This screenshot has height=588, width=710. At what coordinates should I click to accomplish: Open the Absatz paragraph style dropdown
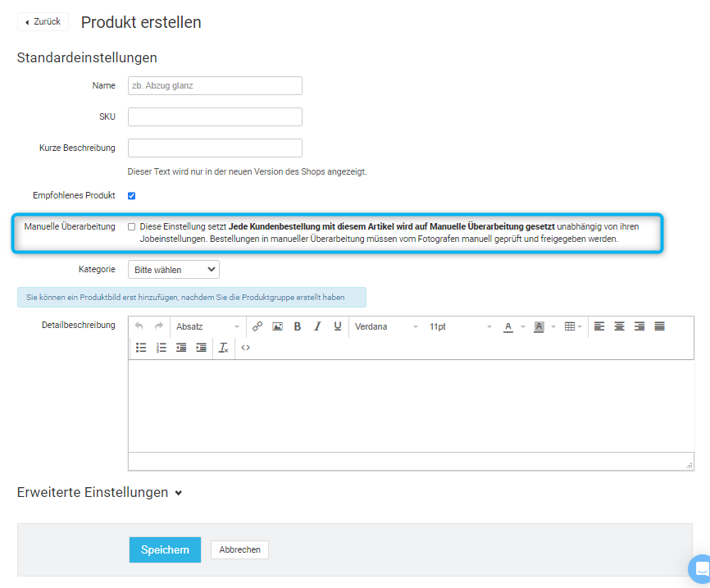pos(208,326)
